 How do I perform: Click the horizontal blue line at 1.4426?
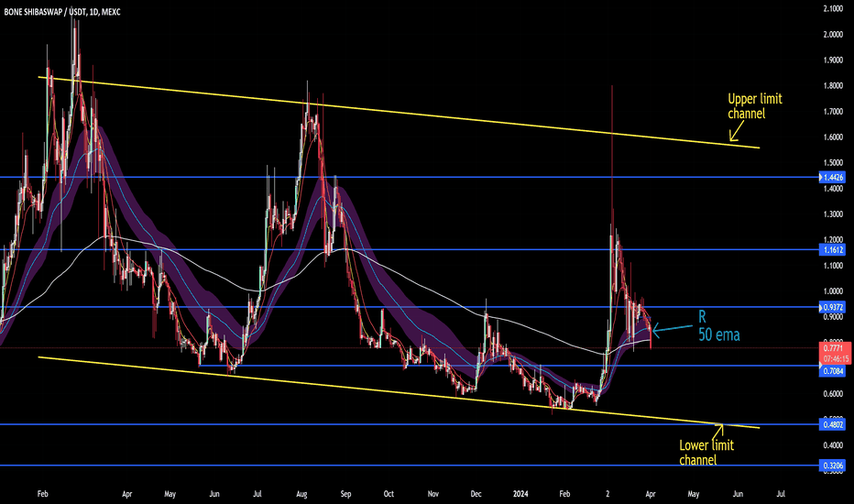[x=409, y=177]
